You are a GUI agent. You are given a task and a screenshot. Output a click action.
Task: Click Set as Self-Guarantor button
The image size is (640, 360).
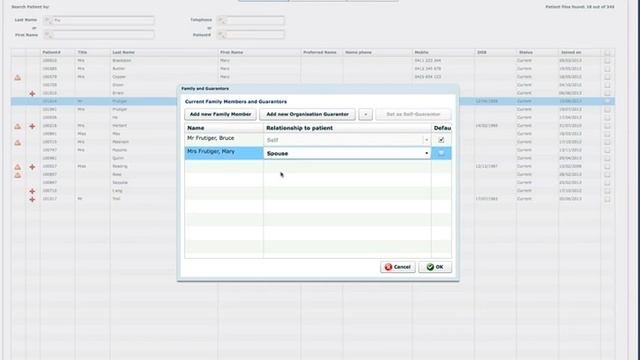[413, 114]
